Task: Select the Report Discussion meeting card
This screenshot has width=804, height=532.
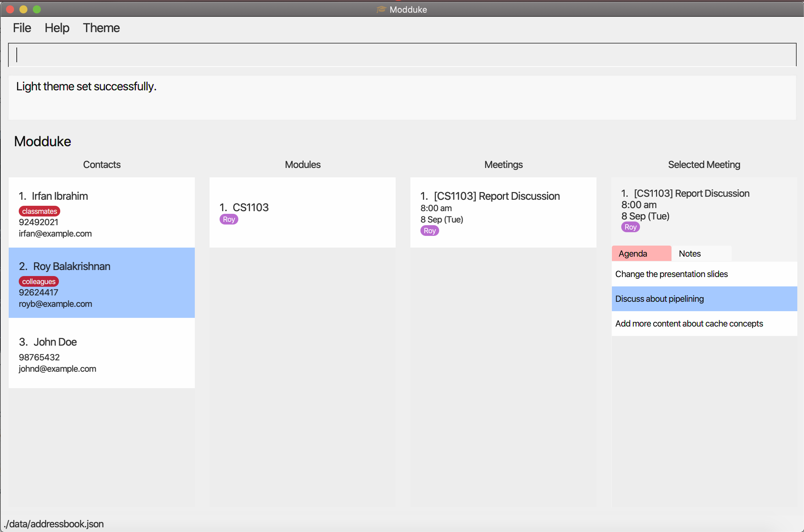Action: pos(503,212)
